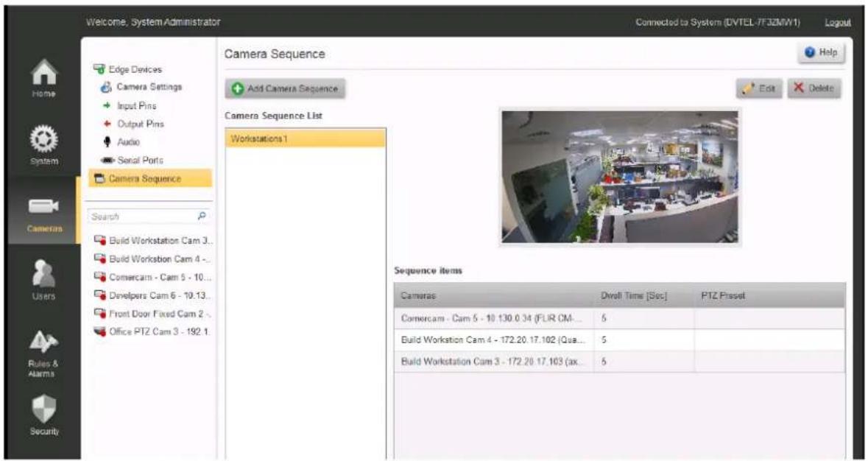Click dwell time value for Cornercam row
This screenshot has width=868, height=461.
point(604,319)
